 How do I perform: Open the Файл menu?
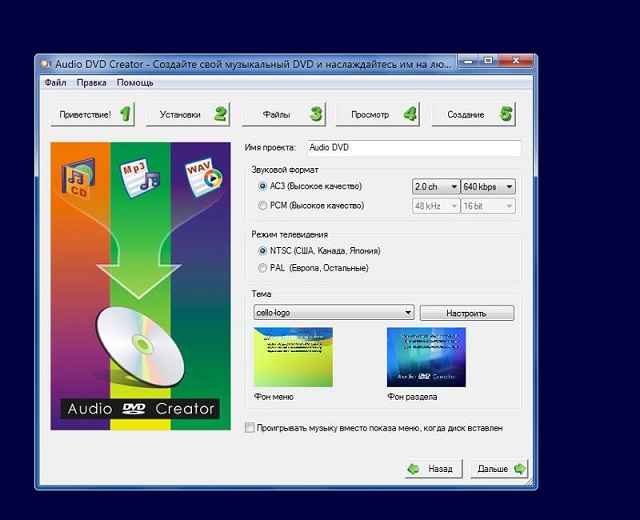55,82
